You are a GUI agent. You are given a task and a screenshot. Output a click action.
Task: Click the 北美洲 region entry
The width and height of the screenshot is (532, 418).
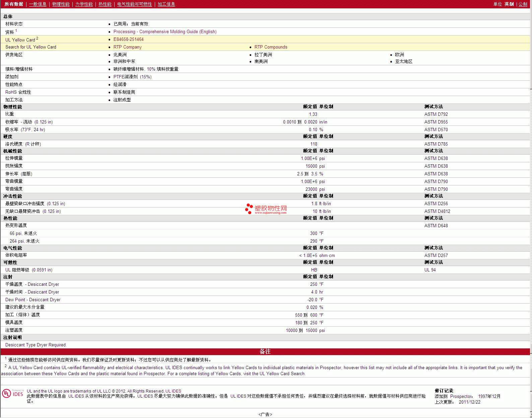[x=120, y=55]
